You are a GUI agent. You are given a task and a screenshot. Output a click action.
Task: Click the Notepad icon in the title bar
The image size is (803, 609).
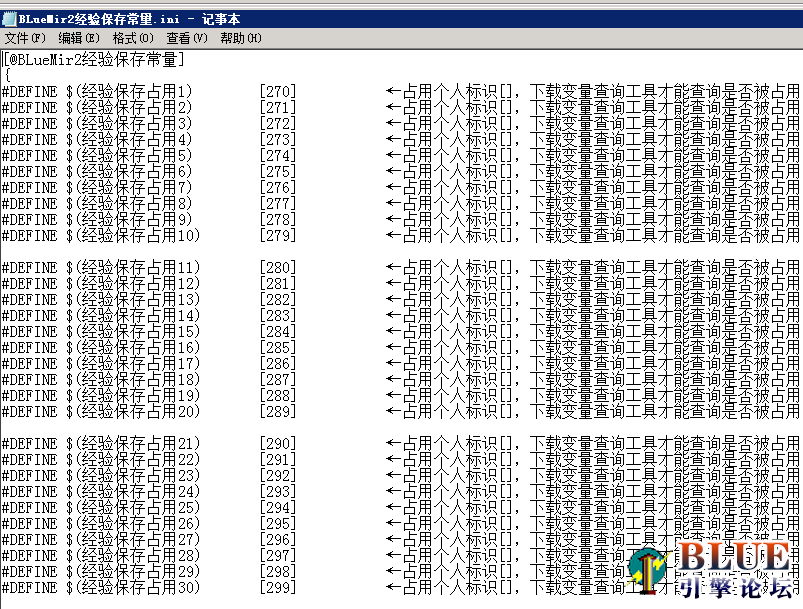(x=11, y=16)
